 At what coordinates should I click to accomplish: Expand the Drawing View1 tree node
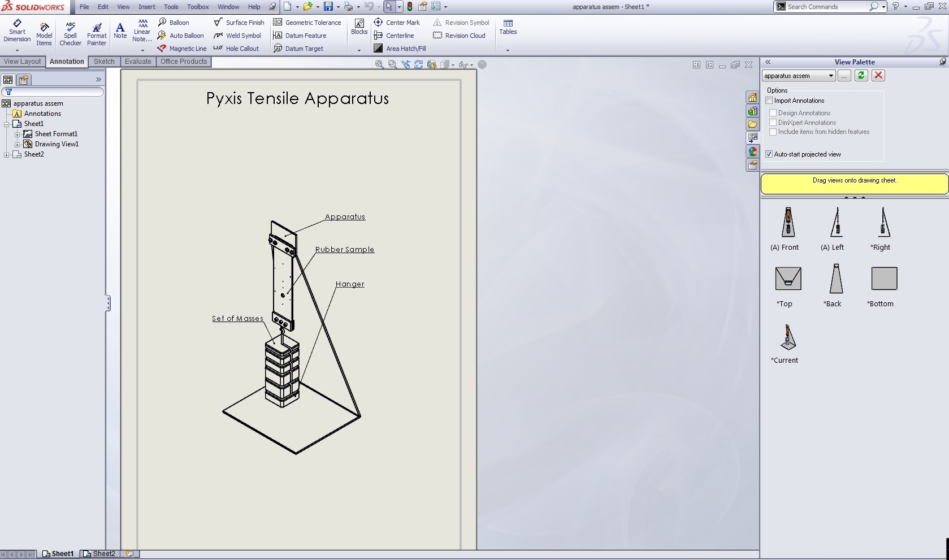[x=17, y=144]
